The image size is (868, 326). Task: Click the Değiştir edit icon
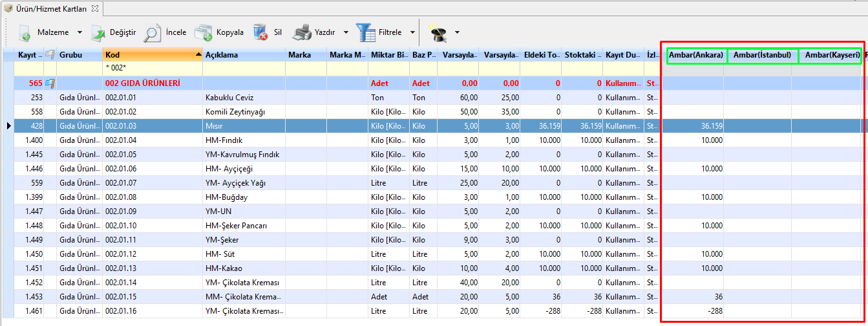(x=98, y=32)
